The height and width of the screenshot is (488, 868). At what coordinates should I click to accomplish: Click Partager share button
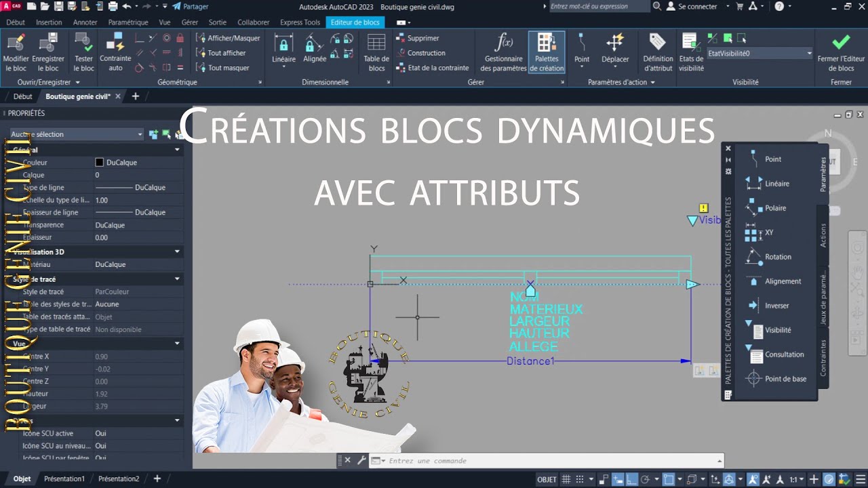(190, 6)
